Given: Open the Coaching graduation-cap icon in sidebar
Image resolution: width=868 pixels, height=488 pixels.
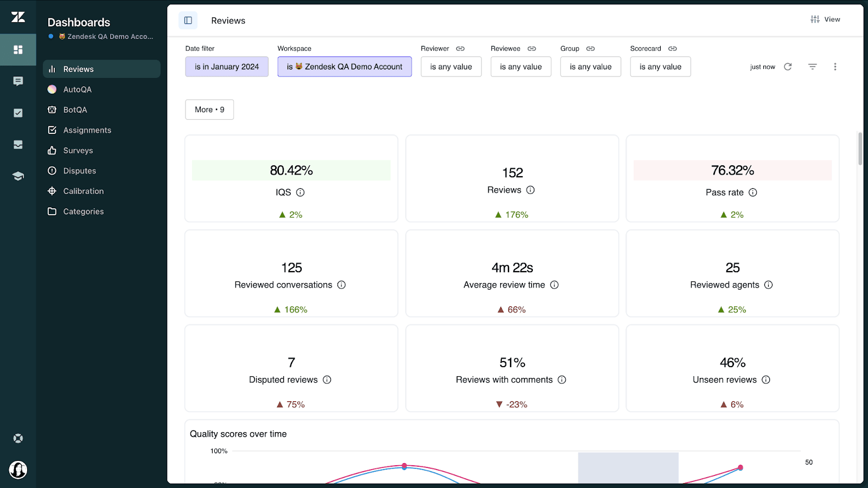Looking at the screenshot, I should click(x=18, y=176).
